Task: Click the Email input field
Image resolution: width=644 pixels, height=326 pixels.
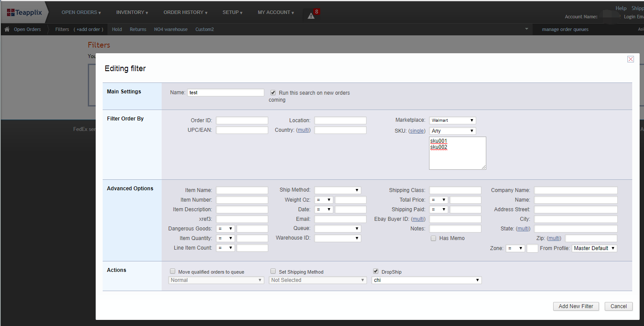Action: pos(340,219)
